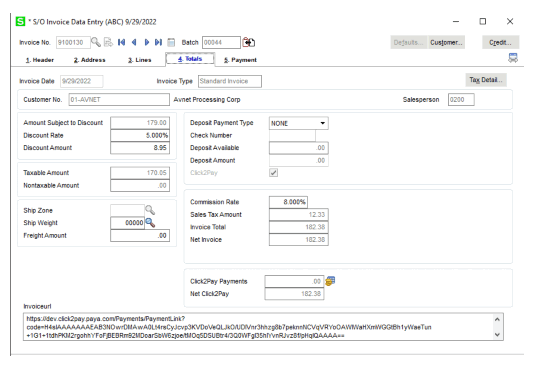
Task: Expand the Deposit Payment Type dropdown
Action: pos(323,123)
